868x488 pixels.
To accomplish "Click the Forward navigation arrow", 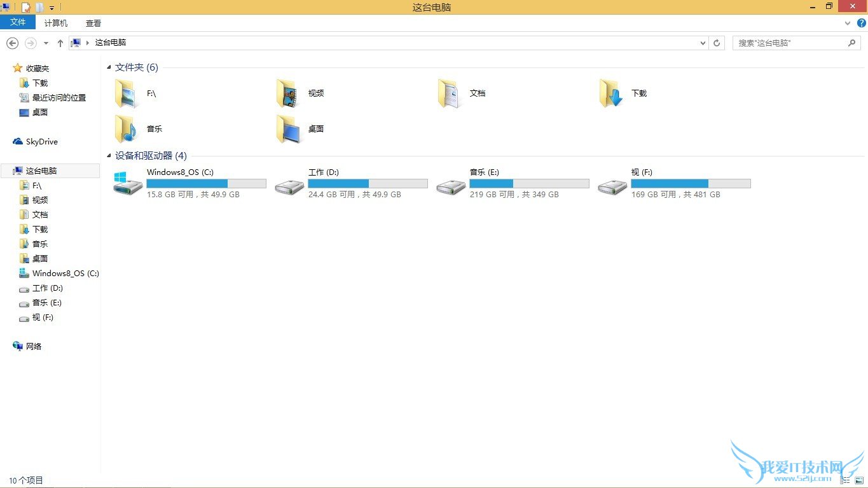I will point(31,43).
